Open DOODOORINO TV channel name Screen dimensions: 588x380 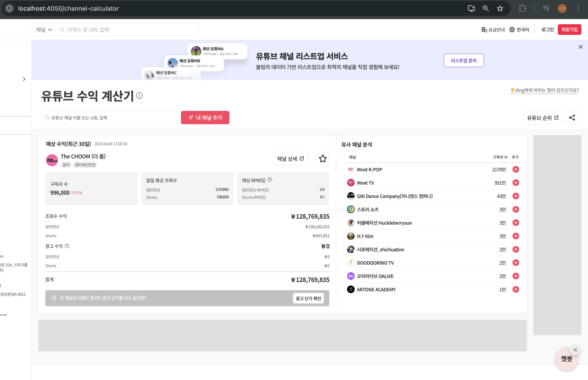pyautogui.click(x=375, y=263)
